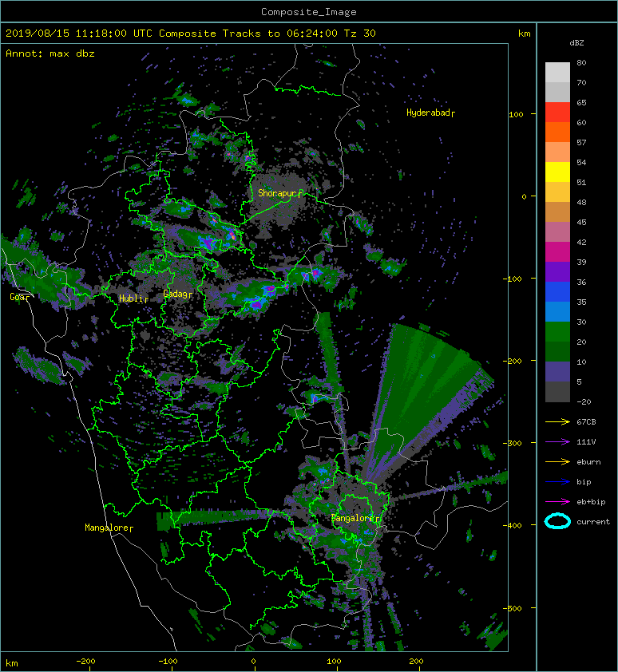618x672 pixels.
Task: Click the 111V legend text
Action: coord(586,442)
